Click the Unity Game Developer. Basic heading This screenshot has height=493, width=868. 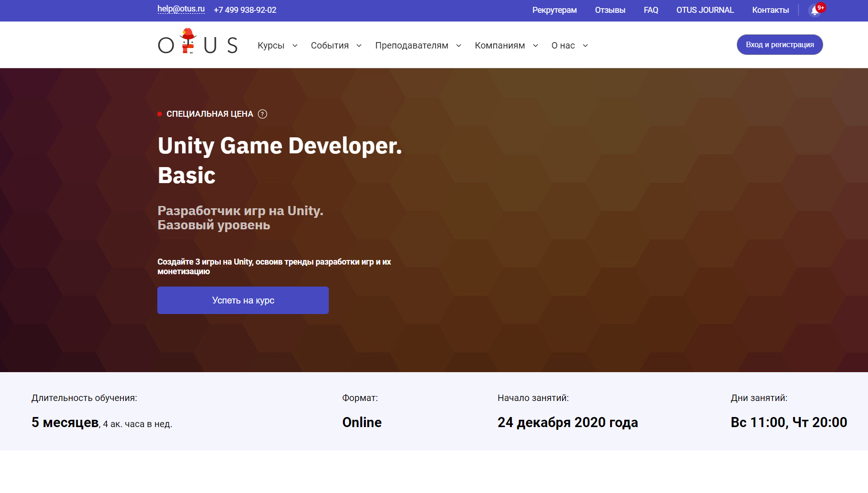(280, 160)
